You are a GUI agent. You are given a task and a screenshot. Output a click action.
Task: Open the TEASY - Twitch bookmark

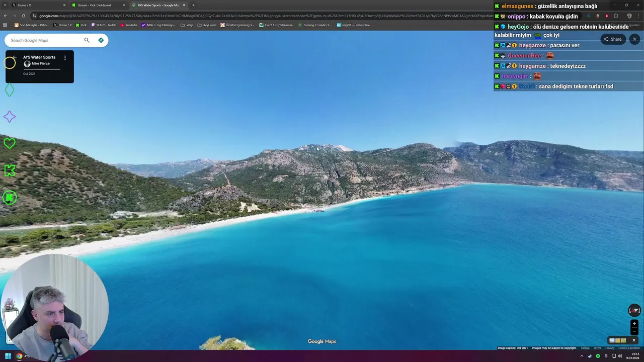coord(104,25)
